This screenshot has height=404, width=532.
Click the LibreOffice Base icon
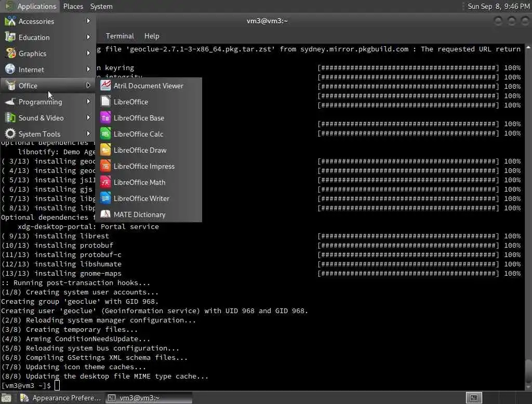105,118
